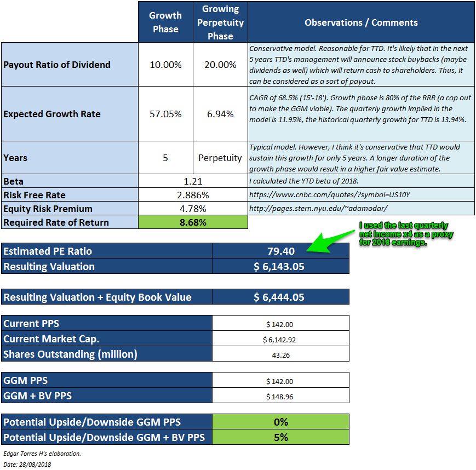Select the Shares Outstanding 43.26 cell
This screenshot has height=470, width=476.
pyautogui.click(x=280, y=353)
